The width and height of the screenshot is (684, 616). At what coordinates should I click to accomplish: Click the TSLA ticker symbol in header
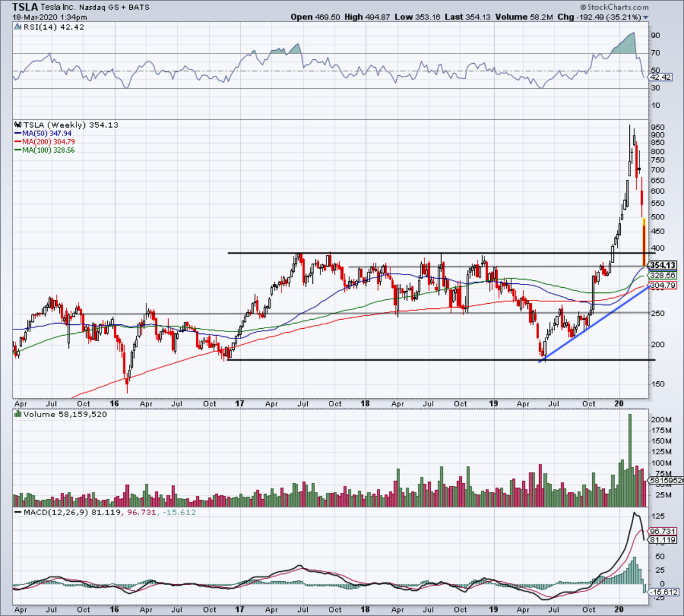coord(25,7)
